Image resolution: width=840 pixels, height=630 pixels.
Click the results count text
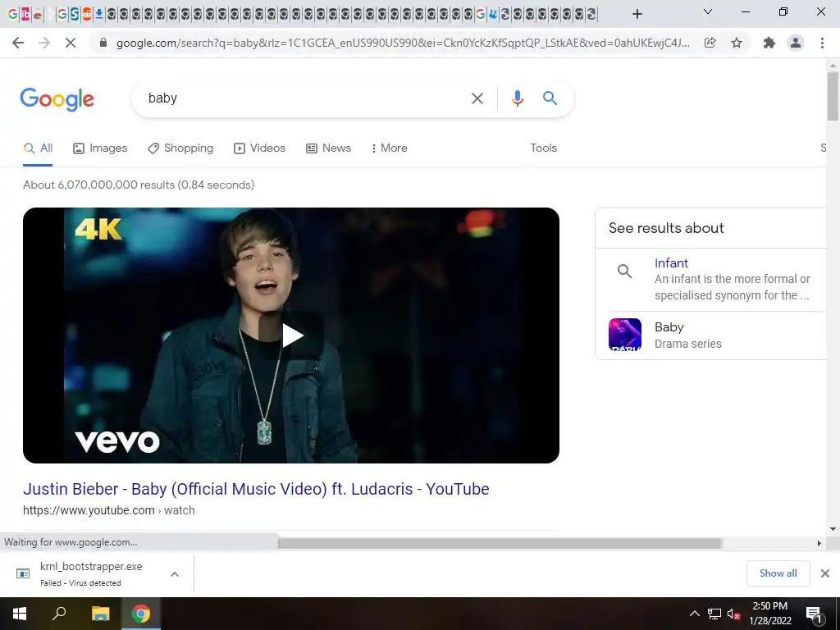coord(139,185)
